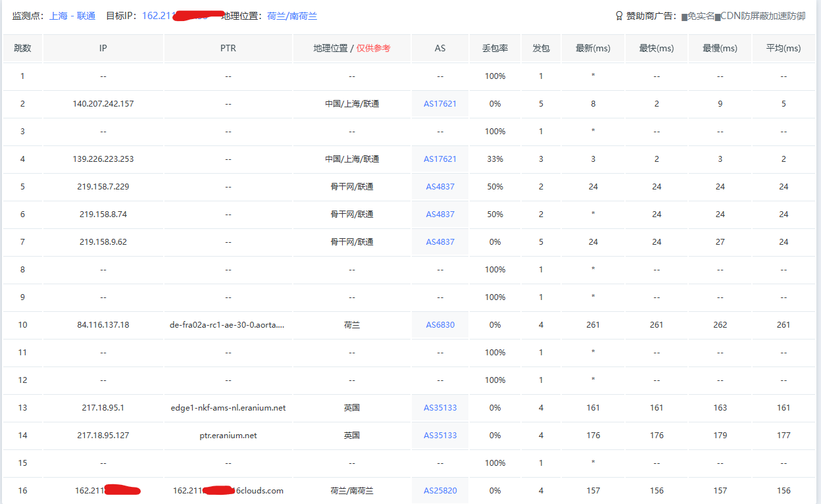Click the sponsor award ribbon icon
Image resolution: width=821 pixels, height=504 pixels.
tap(618, 16)
